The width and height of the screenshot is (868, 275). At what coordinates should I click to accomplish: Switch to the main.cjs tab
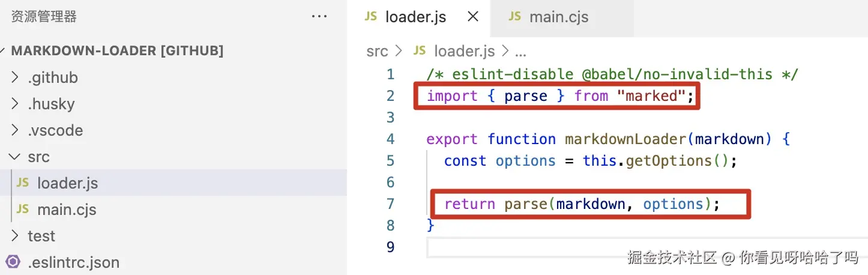tap(558, 17)
